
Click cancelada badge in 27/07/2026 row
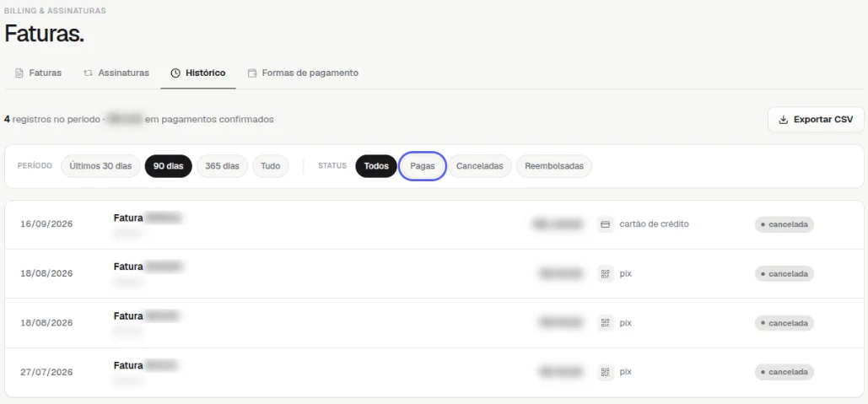coord(784,372)
